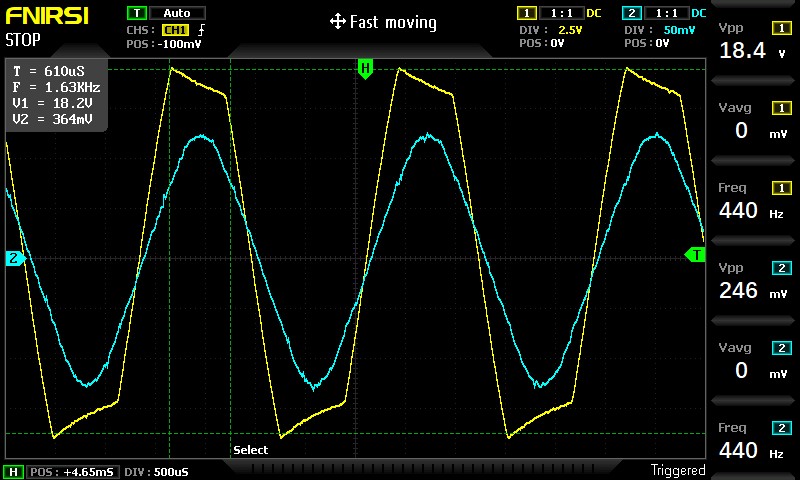
Task: Click the timebase DIV 500uS setting
Action: [157, 471]
